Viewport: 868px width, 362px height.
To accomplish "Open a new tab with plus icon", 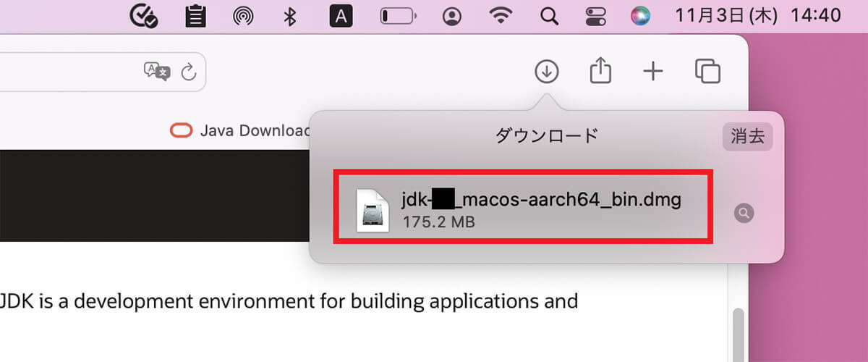I will (x=653, y=71).
